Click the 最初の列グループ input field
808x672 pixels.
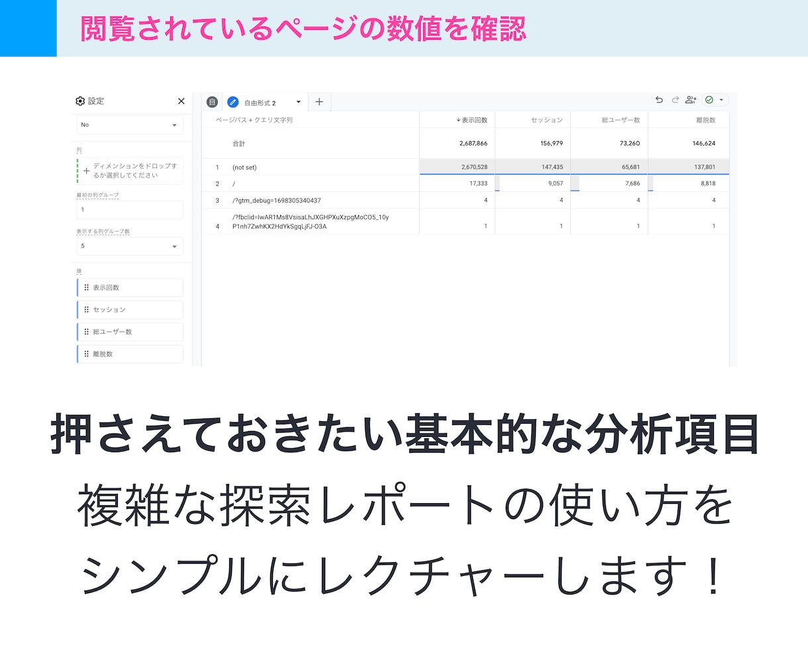130,210
